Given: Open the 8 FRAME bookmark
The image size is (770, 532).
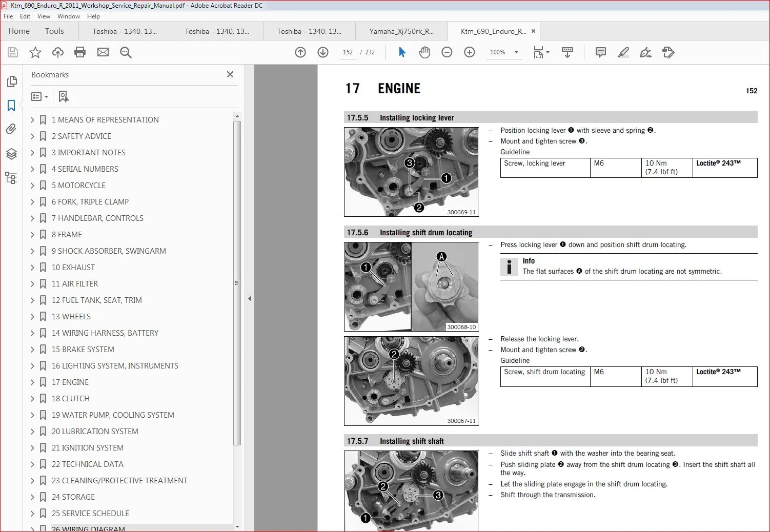Looking at the screenshot, I should (67, 235).
